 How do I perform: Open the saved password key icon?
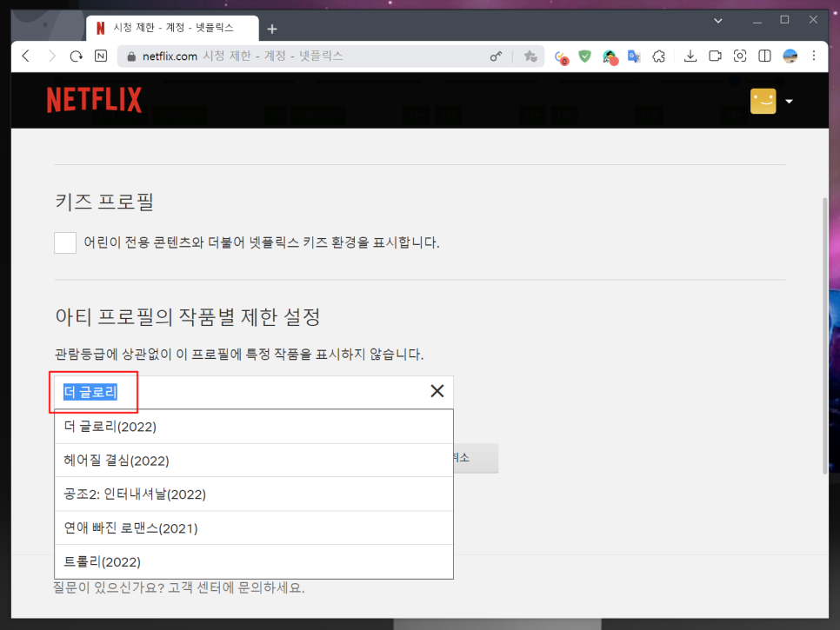(x=496, y=56)
